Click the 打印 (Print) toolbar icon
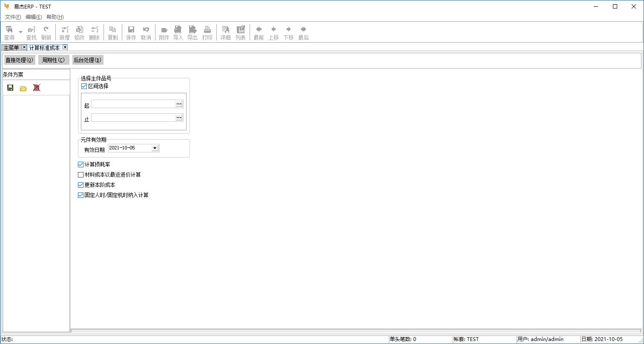This screenshot has height=344, width=644. [x=207, y=33]
